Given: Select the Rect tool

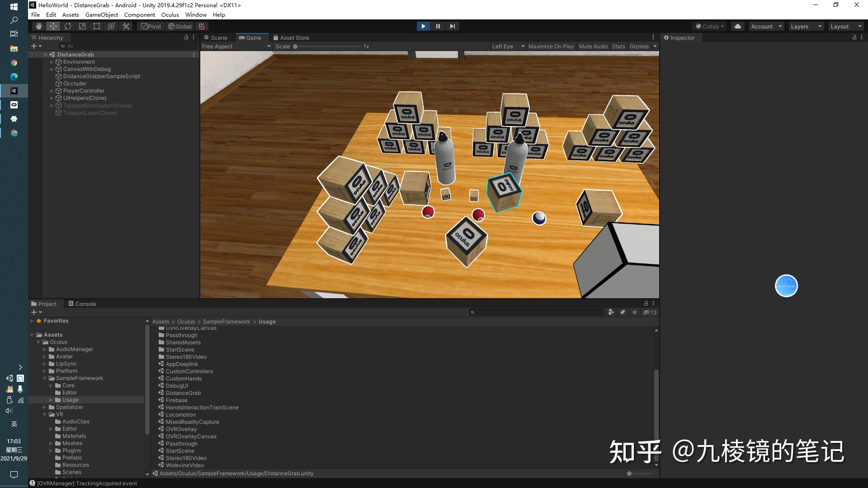Looking at the screenshot, I should pyautogui.click(x=97, y=26).
